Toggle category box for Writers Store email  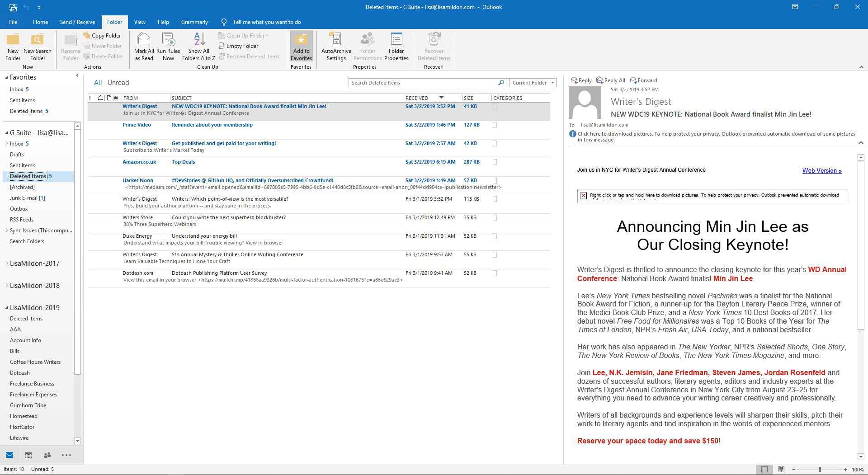coord(495,218)
